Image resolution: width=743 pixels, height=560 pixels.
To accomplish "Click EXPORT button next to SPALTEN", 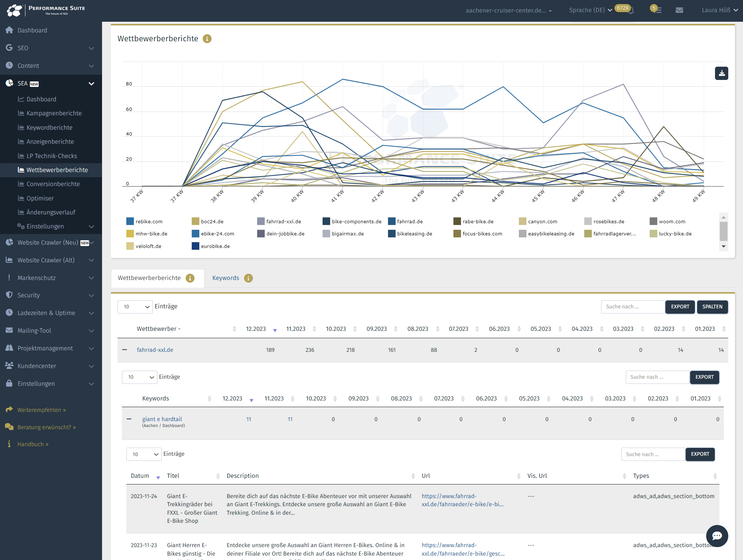I will (x=680, y=307).
